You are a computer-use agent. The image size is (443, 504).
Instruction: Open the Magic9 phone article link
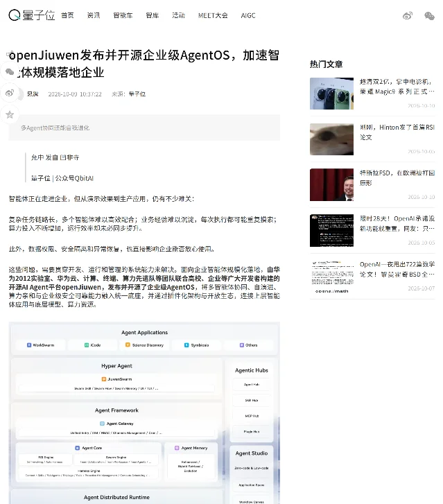click(x=397, y=87)
